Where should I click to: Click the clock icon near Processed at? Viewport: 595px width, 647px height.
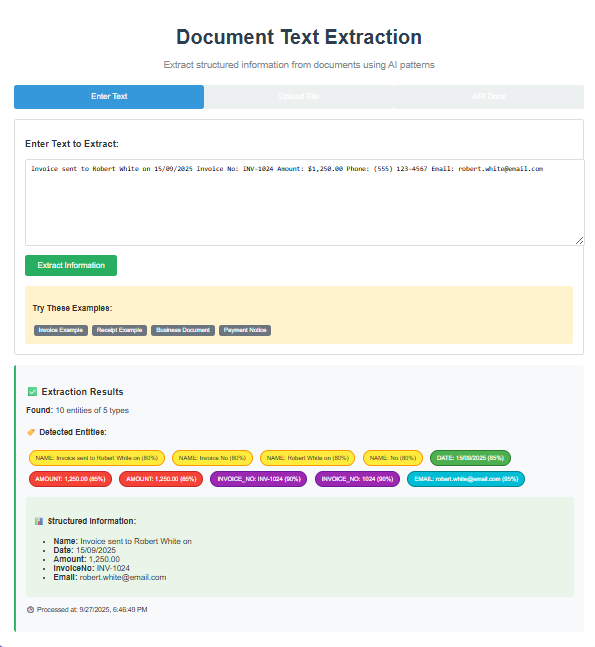point(31,609)
